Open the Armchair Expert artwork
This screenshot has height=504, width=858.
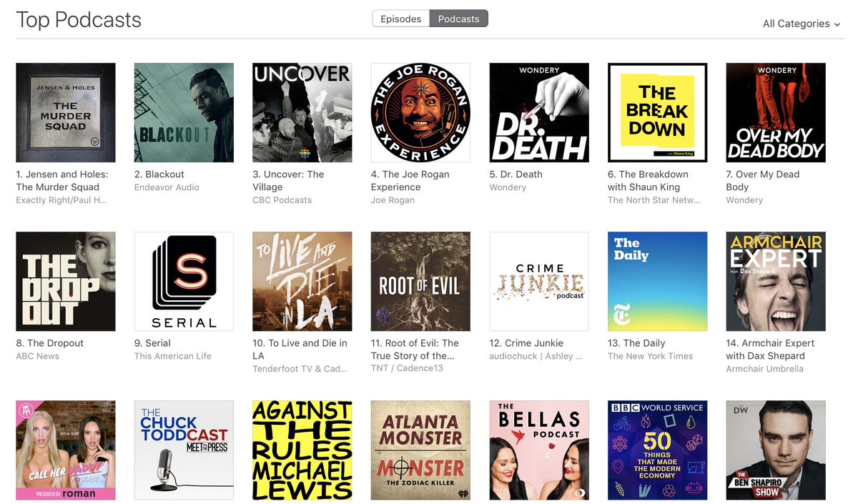pyautogui.click(x=776, y=282)
